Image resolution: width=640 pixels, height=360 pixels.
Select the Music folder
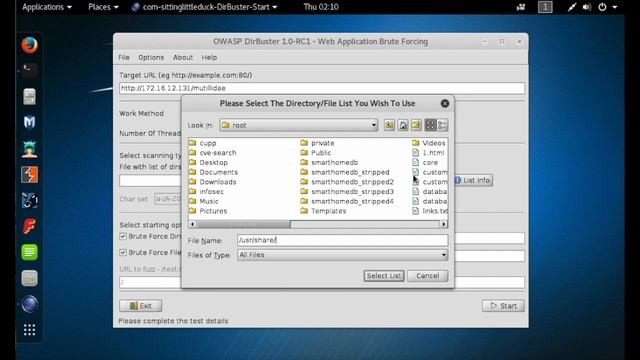click(x=204, y=201)
